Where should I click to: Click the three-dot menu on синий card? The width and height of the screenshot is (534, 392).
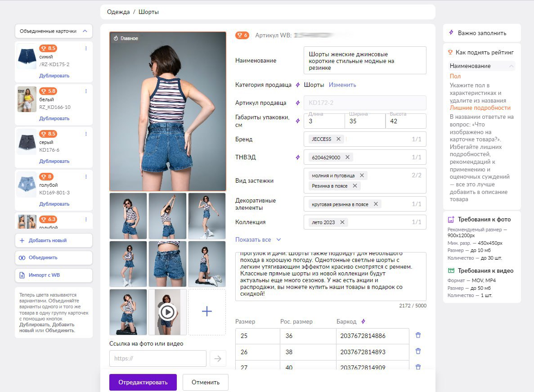click(x=86, y=48)
